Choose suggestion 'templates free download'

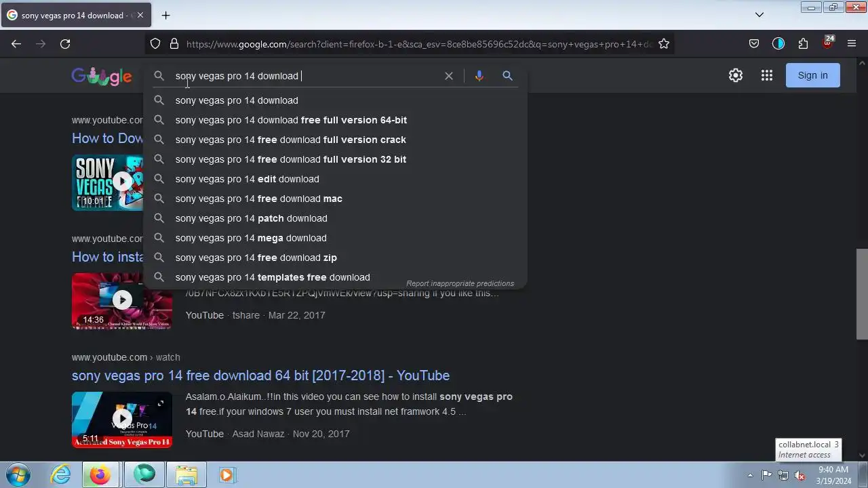[x=335, y=277]
